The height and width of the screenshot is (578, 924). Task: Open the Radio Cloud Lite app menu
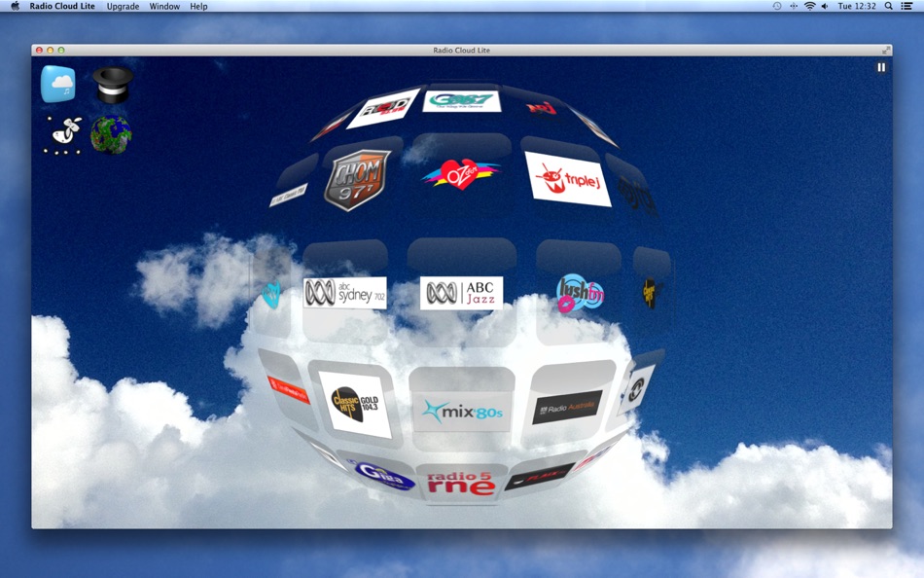pos(62,6)
